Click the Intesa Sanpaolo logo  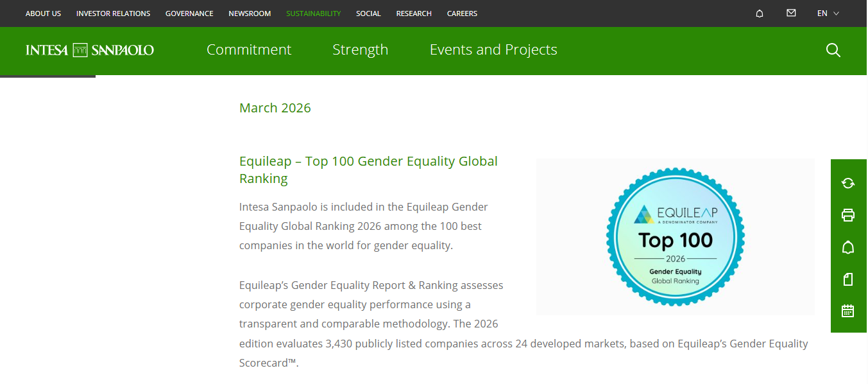90,50
